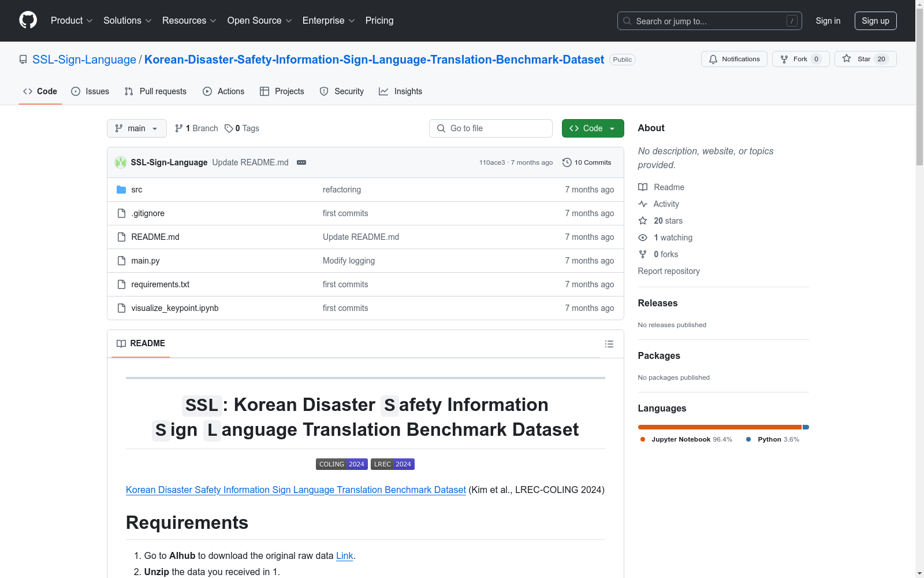Open the 'refactoring' commit message
This screenshot has height=578, width=924.
342,190
